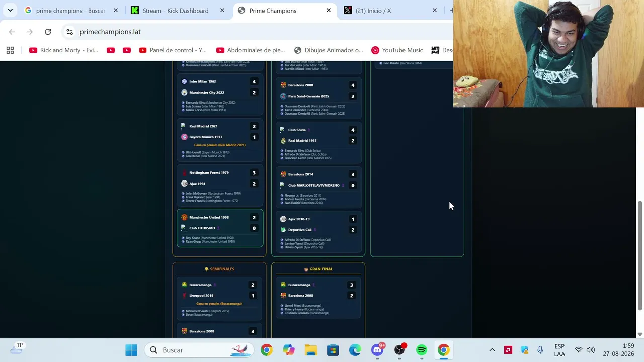The height and width of the screenshot is (362, 644).
Task: Click the Liverpool 2019 crest in Semifinales
Action: 184,296
